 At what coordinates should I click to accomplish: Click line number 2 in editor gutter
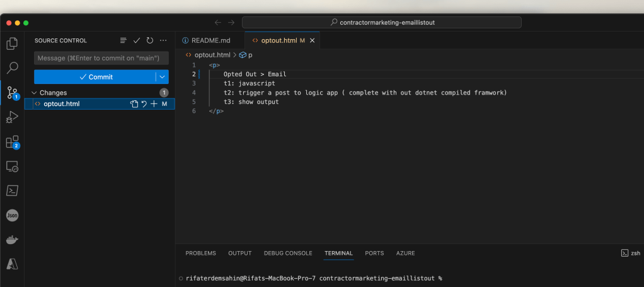pos(194,74)
